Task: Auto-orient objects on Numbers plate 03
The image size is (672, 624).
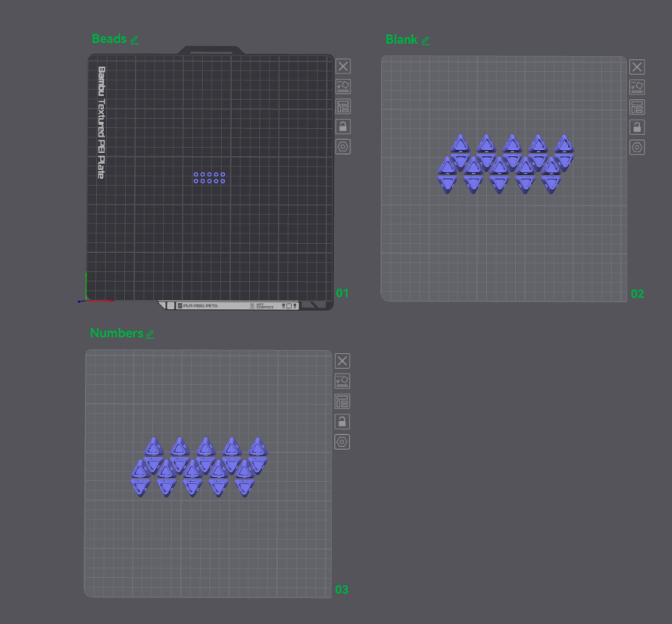Action: pos(342,381)
